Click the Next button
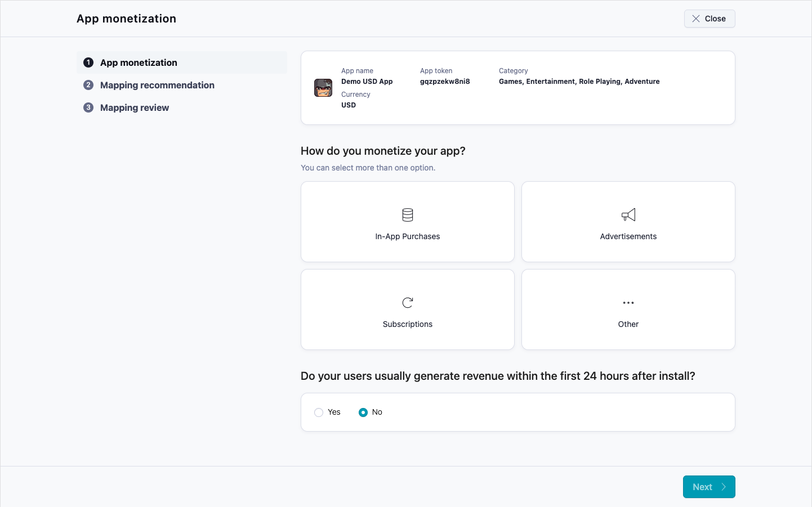Viewport: 812px width, 507px height. point(709,486)
